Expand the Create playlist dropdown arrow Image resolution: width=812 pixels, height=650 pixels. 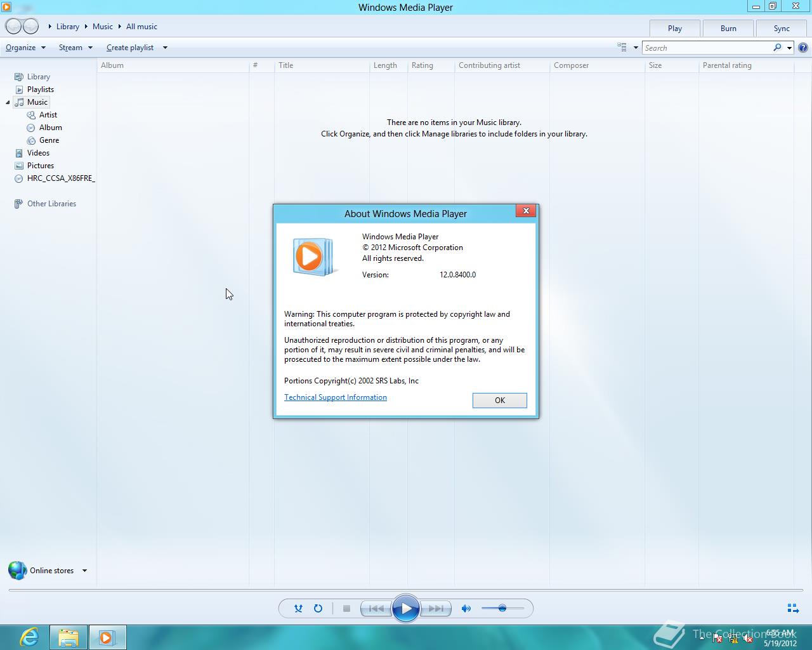(x=165, y=48)
